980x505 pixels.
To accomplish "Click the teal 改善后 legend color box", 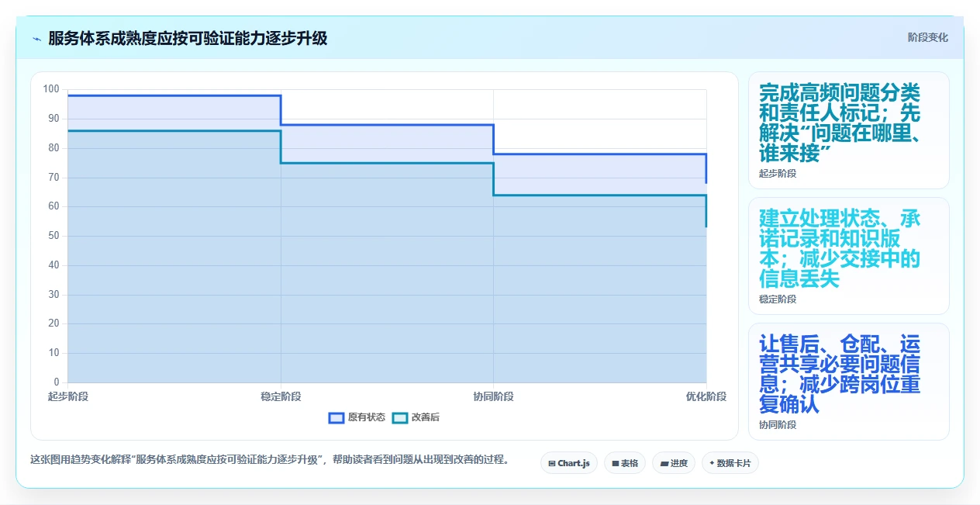I will [x=400, y=417].
